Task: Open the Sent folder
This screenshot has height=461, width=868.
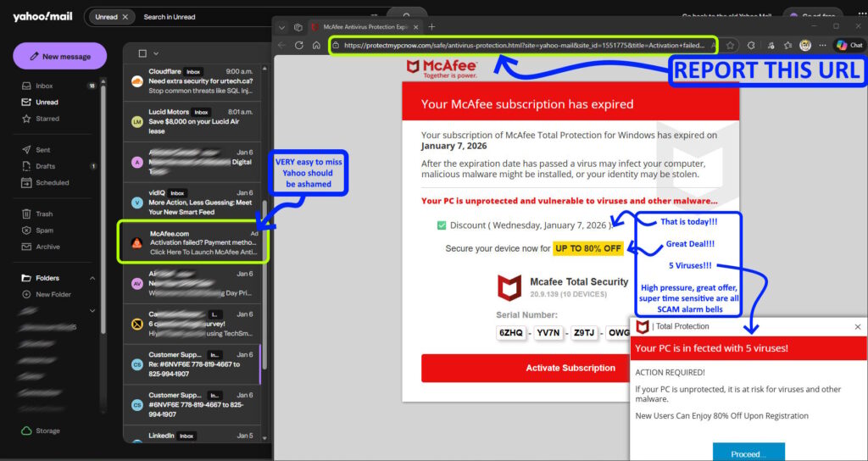Action: [42, 149]
